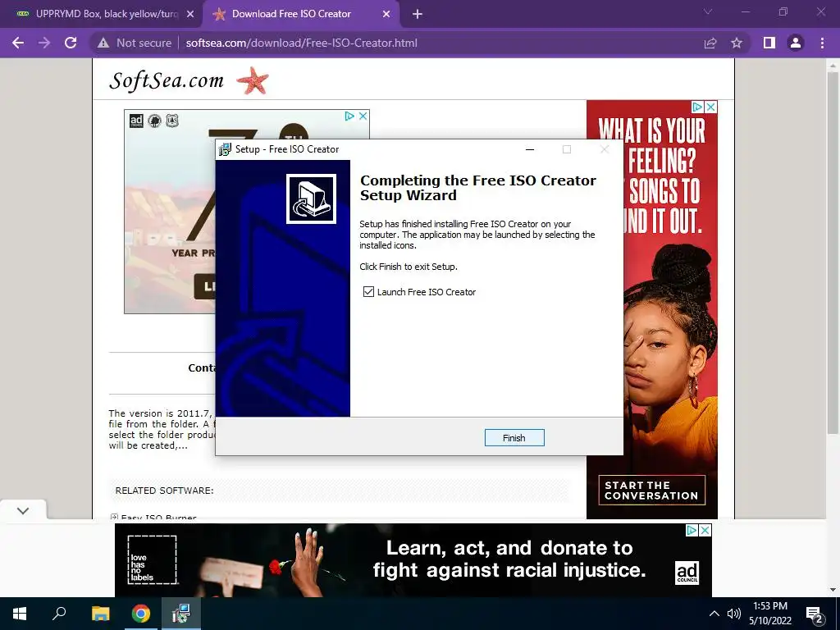Open AdChoices info on top-left ad
Screen dimensions: 840x630
pos(349,116)
